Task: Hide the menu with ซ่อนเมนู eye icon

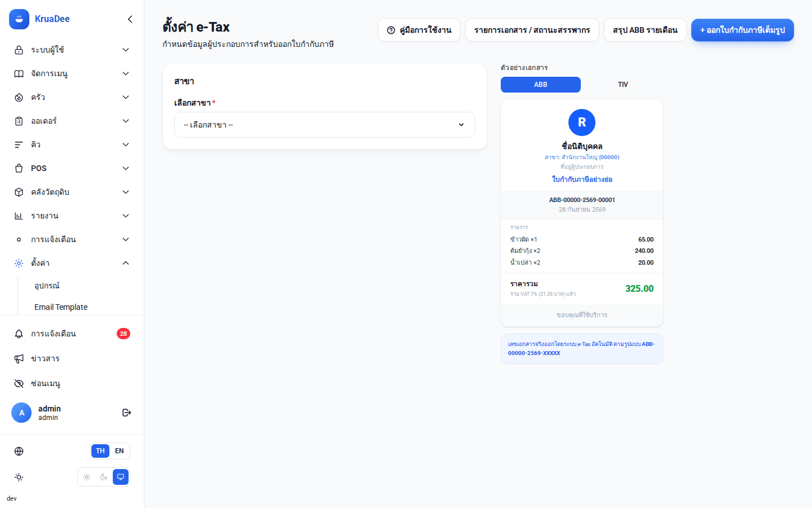Action: click(19, 383)
